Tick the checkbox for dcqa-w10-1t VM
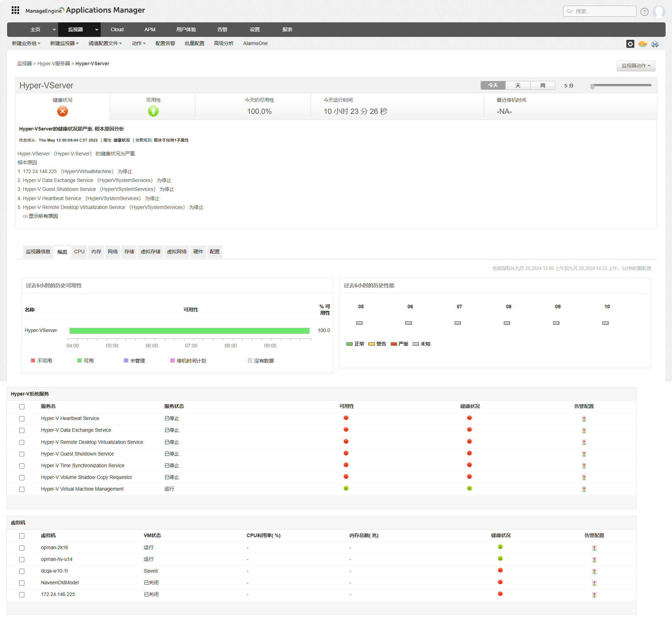 point(22,572)
